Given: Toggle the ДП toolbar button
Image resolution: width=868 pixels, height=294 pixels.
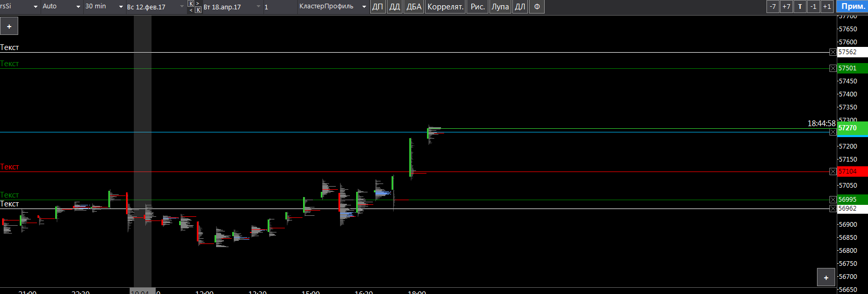Looking at the screenshot, I should coord(378,7).
